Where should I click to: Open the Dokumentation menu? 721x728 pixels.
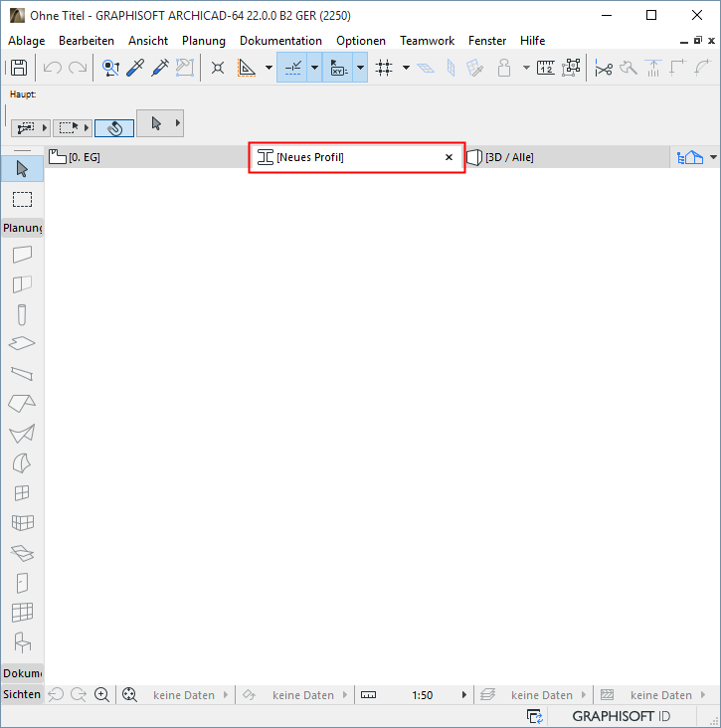point(280,41)
